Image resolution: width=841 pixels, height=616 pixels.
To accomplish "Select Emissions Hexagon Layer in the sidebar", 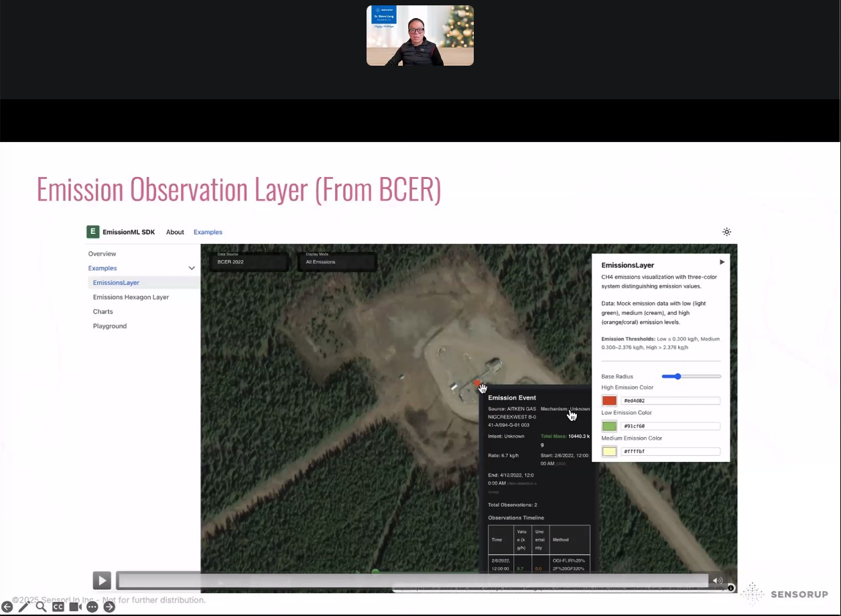I will pyautogui.click(x=131, y=297).
